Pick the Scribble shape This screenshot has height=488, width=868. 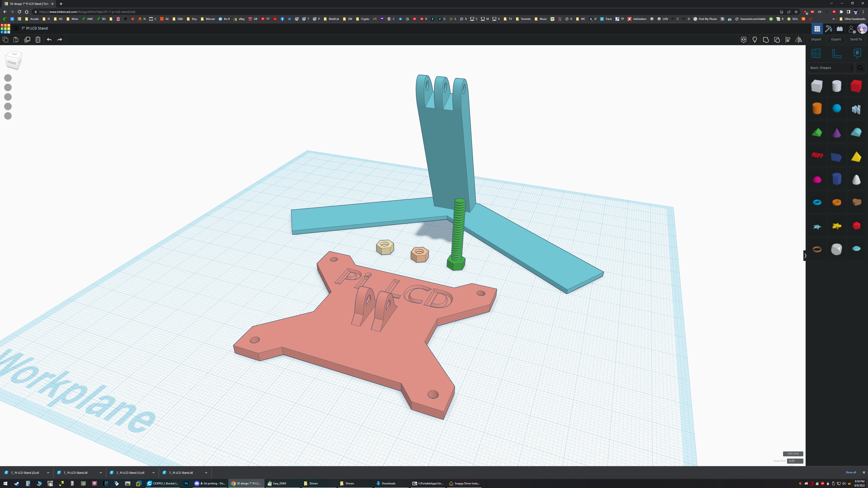pyautogui.click(x=856, y=109)
